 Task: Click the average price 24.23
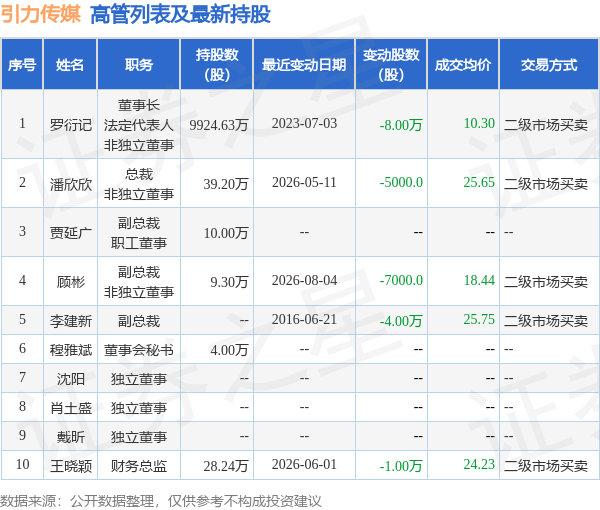point(479,464)
